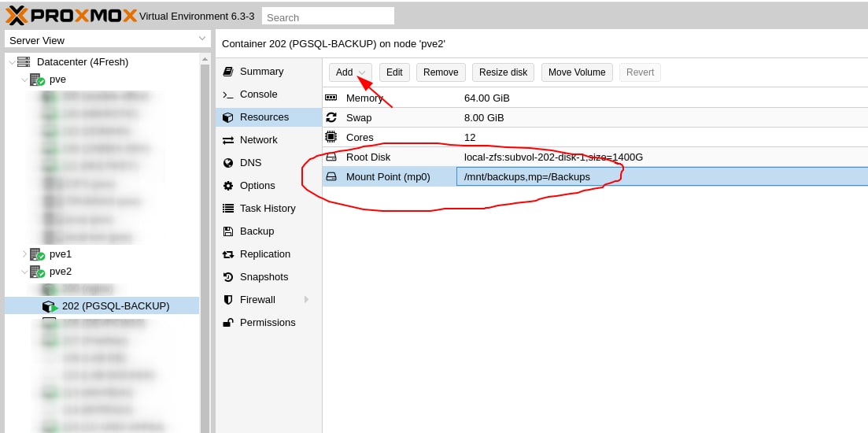Click the Memory RAM icon
The image size is (868, 433).
tap(331, 98)
